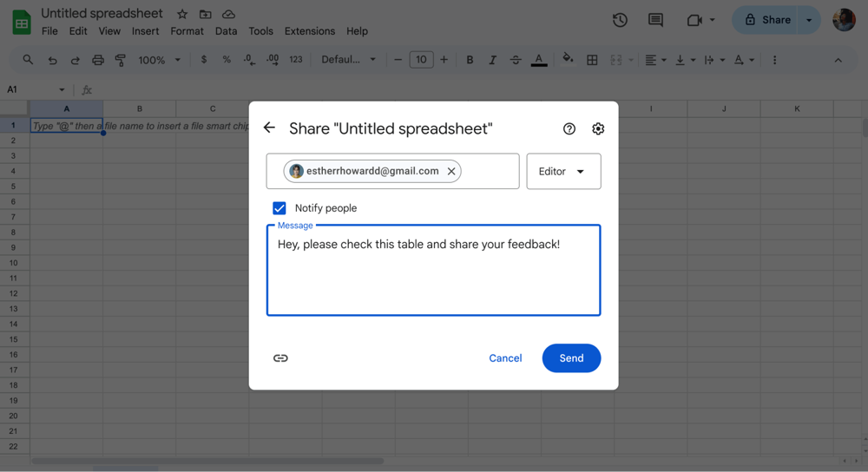Remove estherrhowardd@gmail.com with the X icon
This screenshot has height=472, width=868.
[451, 172]
